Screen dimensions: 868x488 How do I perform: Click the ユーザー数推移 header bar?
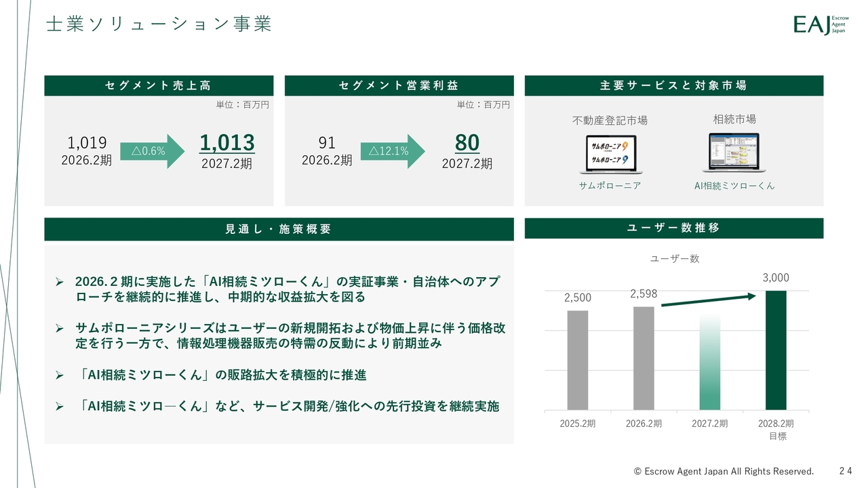click(x=673, y=228)
